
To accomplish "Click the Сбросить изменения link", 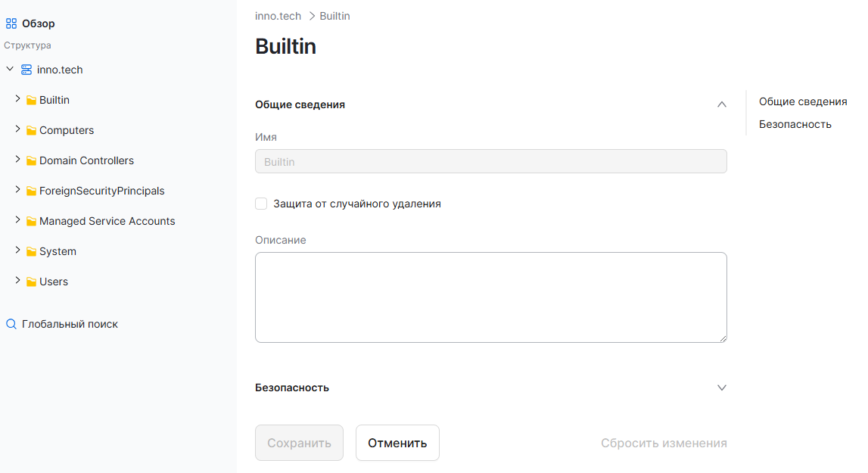I will click(664, 443).
